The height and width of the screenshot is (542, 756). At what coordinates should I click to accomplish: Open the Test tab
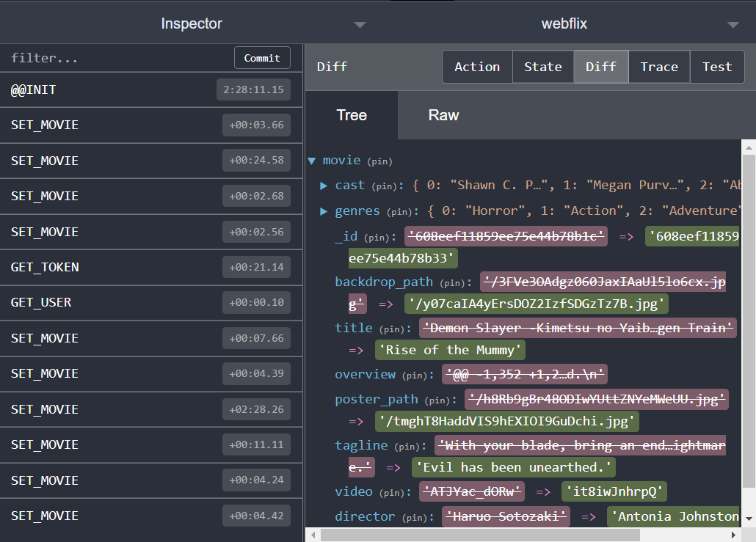click(717, 67)
